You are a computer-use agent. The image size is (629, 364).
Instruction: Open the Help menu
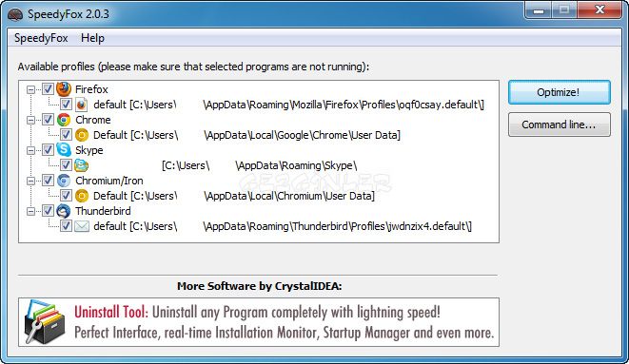coord(92,38)
